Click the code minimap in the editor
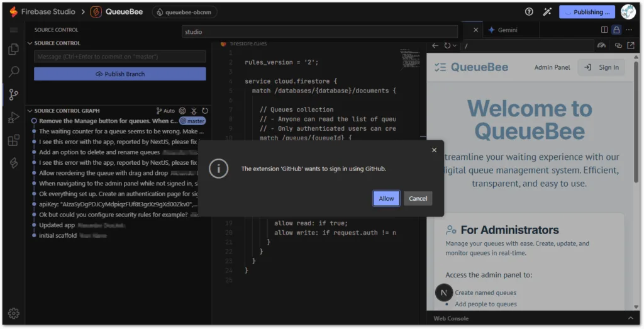 pos(410,59)
